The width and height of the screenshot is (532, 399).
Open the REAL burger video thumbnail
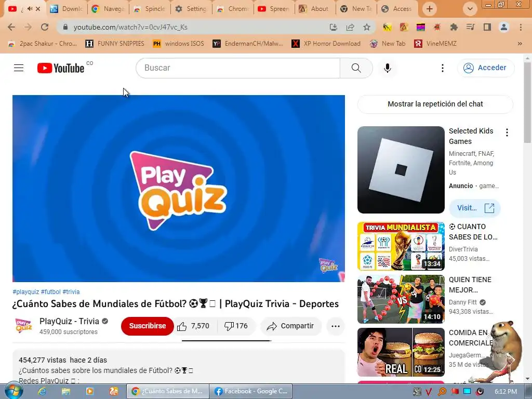tap(401, 352)
